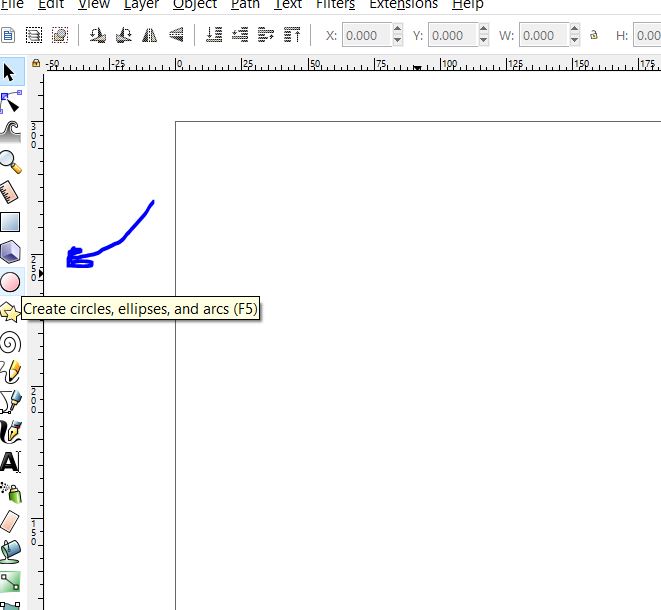This screenshot has width=661, height=610.
Task: Raise selection one step
Action: point(266,35)
